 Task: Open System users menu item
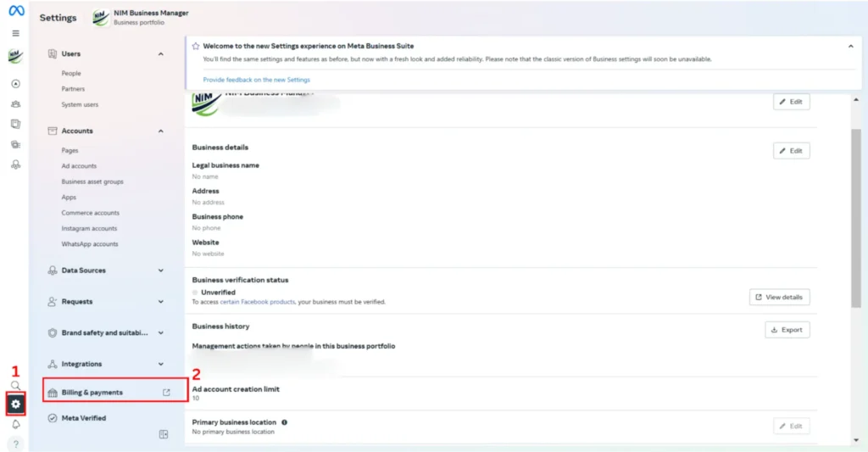[80, 104]
